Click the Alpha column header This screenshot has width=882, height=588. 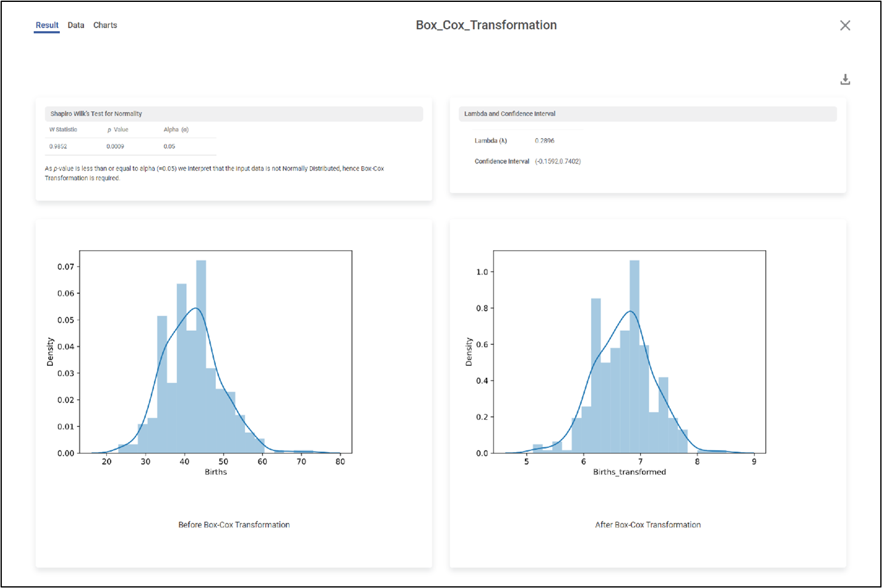(176, 130)
